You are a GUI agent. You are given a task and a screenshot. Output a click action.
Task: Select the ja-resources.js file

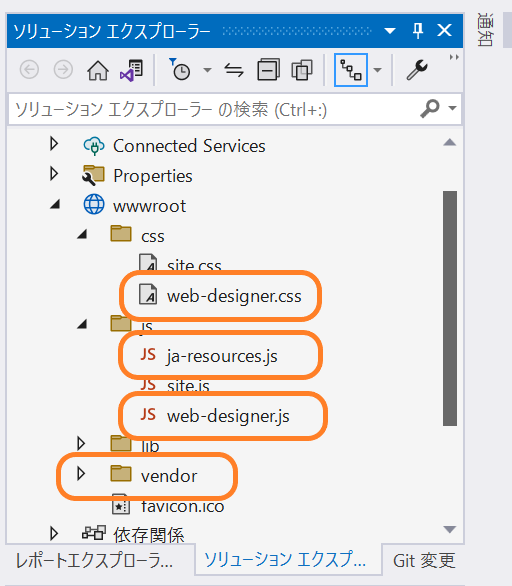click(x=222, y=356)
